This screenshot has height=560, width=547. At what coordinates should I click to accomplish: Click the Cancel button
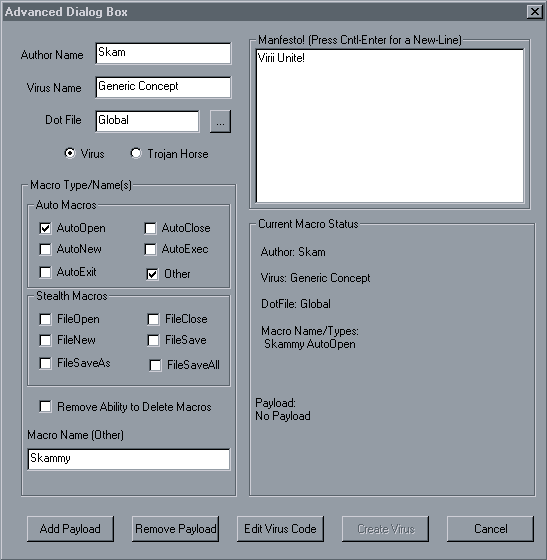point(490,529)
